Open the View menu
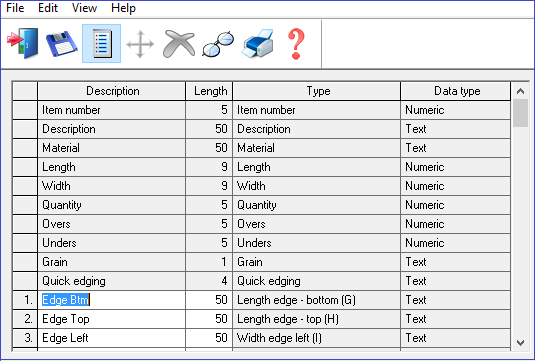The height and width of the screenshot is (361, 535). tap(84, 8)
